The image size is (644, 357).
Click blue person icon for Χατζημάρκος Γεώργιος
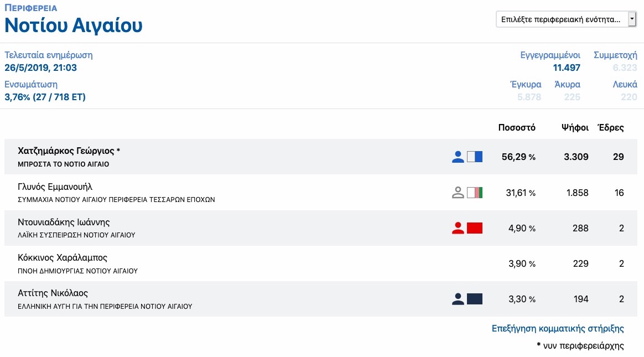click(458, 157)
